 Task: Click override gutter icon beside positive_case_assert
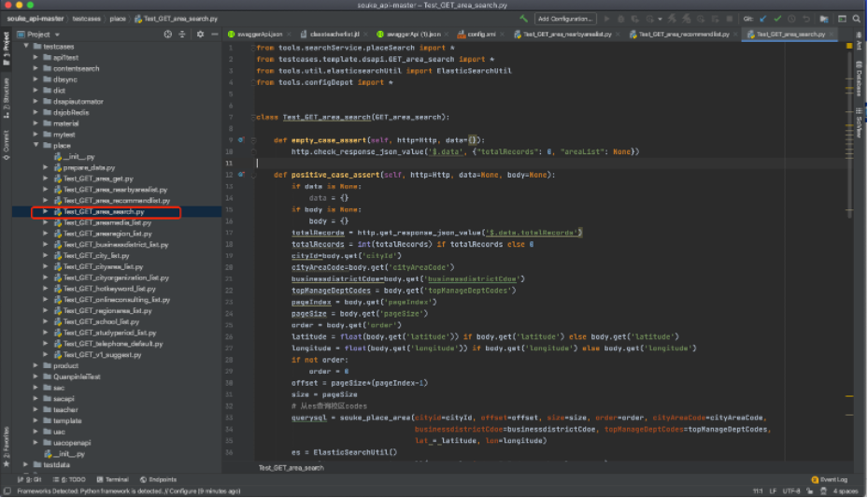(241, 175)
